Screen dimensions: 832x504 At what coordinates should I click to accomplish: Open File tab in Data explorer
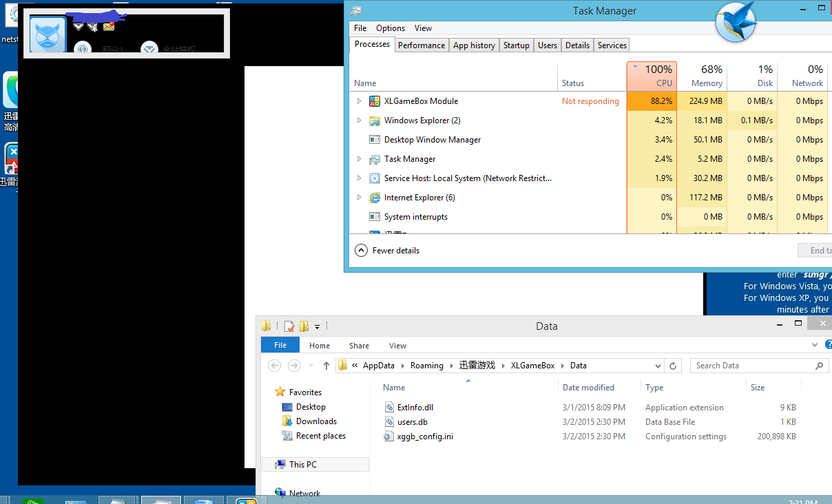(280, 345)
